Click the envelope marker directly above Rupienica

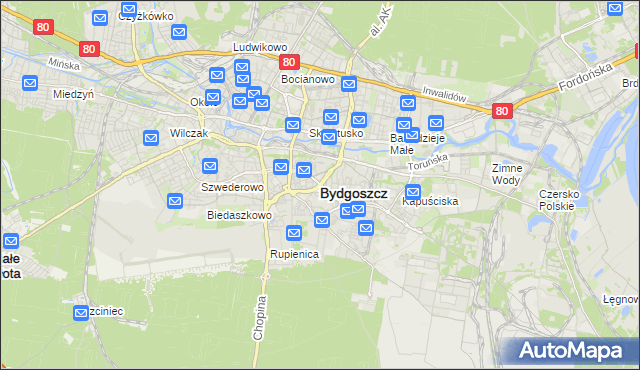coord(294,233)
